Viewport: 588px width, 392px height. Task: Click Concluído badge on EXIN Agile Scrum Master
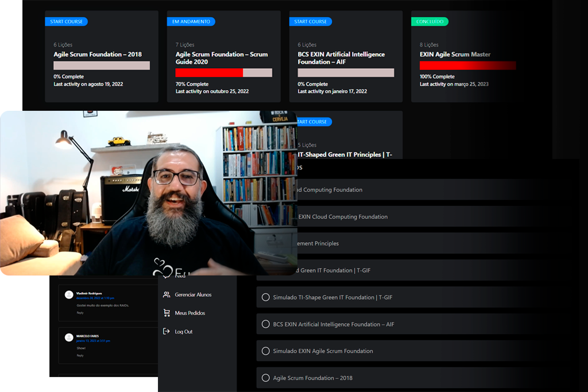pyautogui.click(x=430, y=22)
